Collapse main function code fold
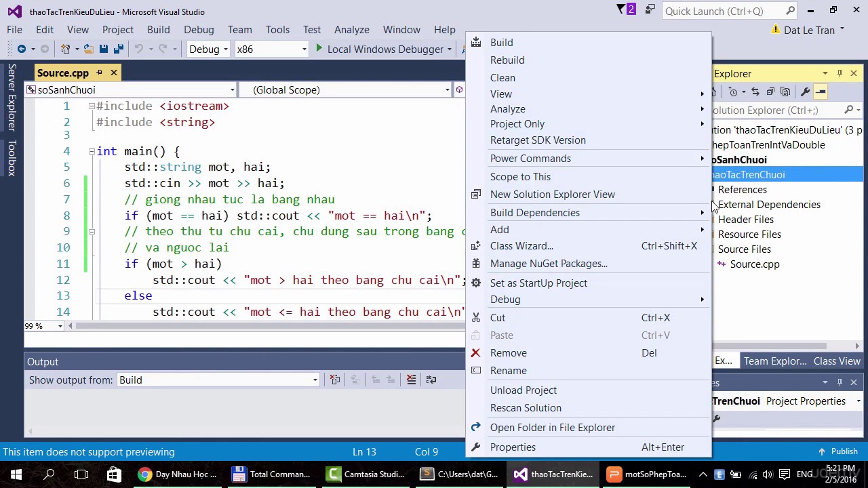This screenshot has width=868, height=488. coord(92,151)
